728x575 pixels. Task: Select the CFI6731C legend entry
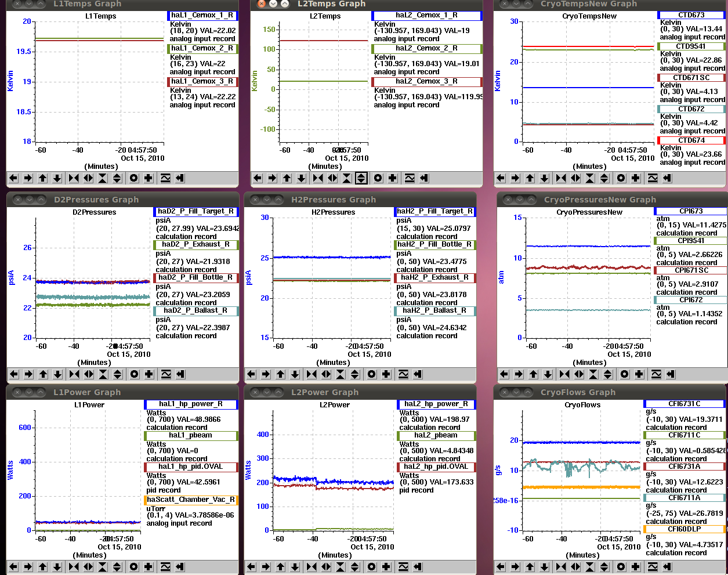[685, 404]
